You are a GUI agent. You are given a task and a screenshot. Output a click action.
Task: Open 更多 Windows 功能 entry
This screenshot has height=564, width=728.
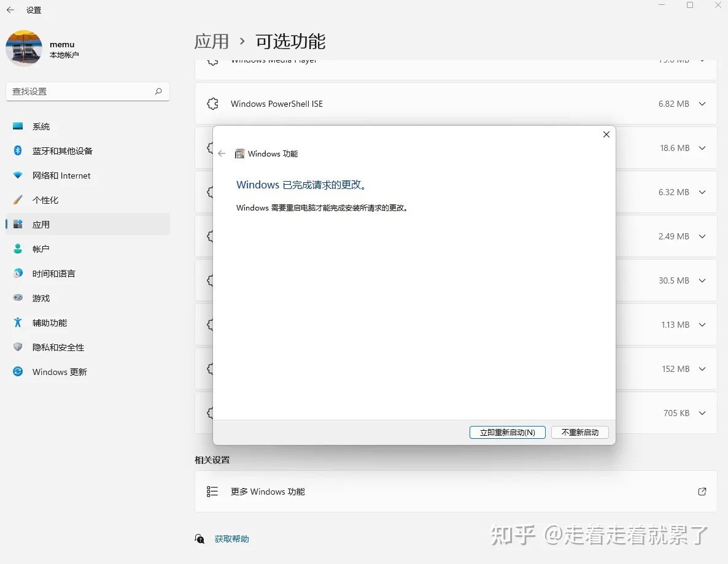(456, 491)
